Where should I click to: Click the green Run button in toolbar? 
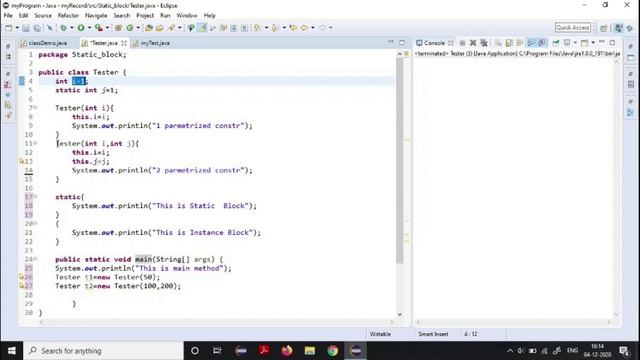tap(81, 28)
